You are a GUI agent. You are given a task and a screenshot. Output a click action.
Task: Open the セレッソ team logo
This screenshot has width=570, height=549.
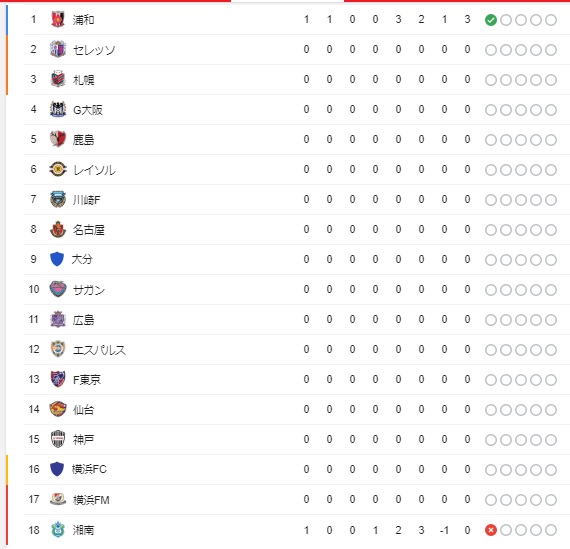(x=58, y=49)
